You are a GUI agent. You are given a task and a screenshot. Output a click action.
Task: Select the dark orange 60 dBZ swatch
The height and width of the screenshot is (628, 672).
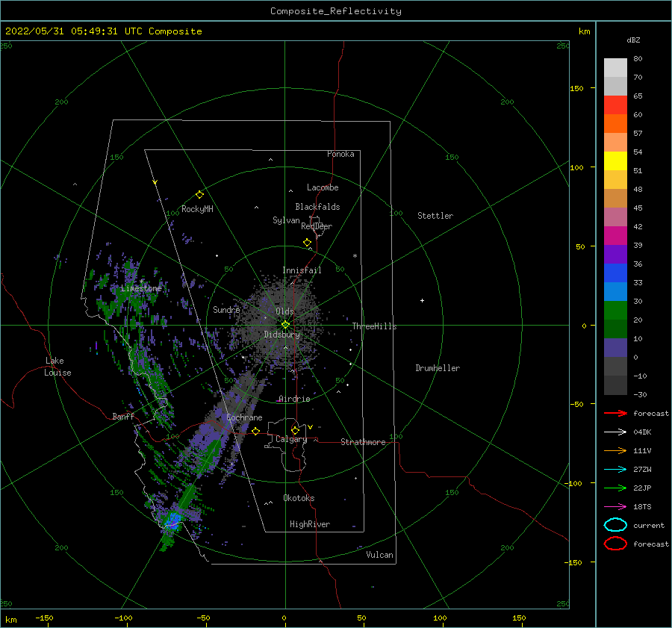pyautogui.click(x=615, y=123)
